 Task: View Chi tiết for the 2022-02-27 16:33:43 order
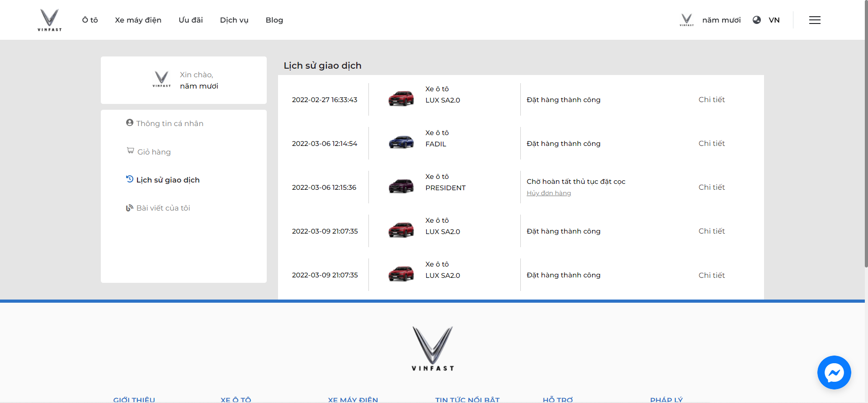click(712, 99)
